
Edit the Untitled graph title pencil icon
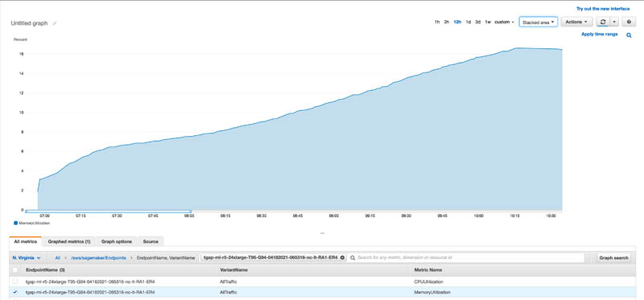pos(55,24)
